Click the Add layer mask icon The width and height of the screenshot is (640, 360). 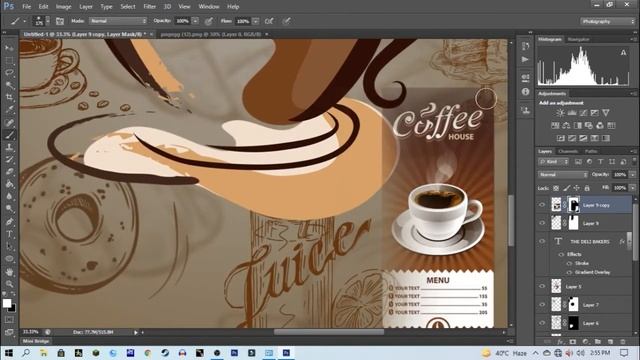pyautogui.click(x=573, y=341)
